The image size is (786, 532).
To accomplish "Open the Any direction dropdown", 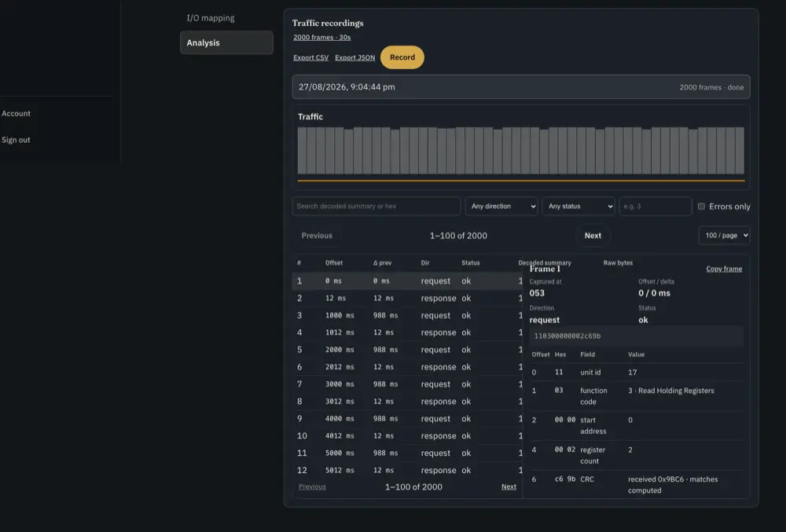I will coord(501,206).
